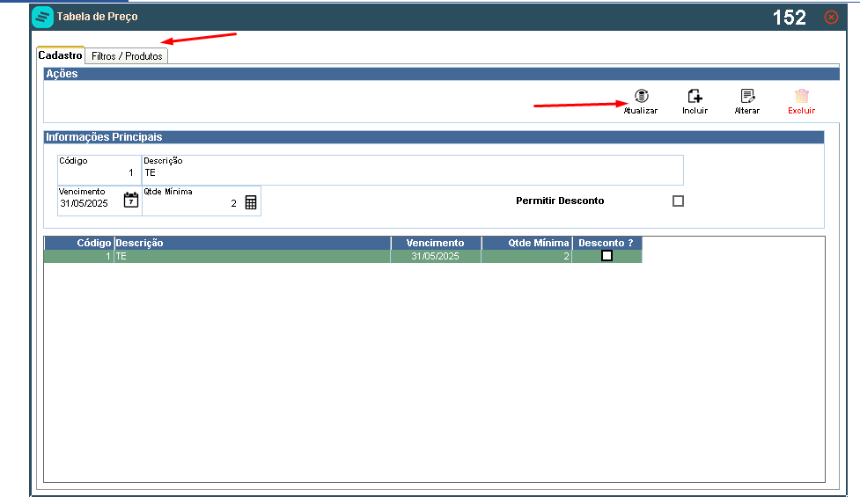
Task: Click the app logo in title bar
Action: pyautogui.click(x=43, y=17)
